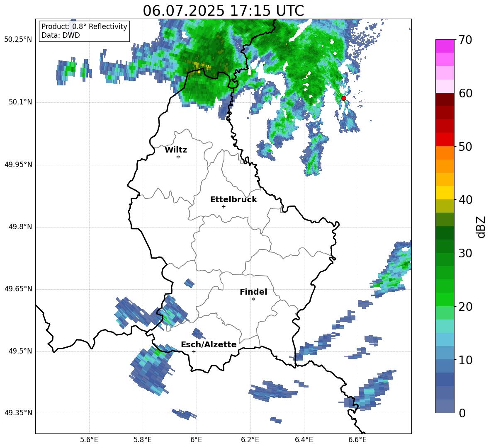The image size is (491, 448).
Task: Click the title 06.07.2025 17:15 UTC
Action: pyautogui.click(x=223, y=11)
